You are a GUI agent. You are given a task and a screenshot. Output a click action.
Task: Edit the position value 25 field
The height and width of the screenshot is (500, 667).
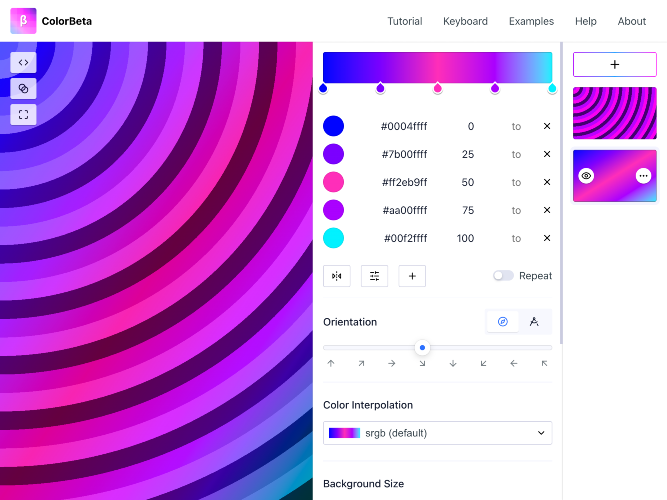(467, 154)
